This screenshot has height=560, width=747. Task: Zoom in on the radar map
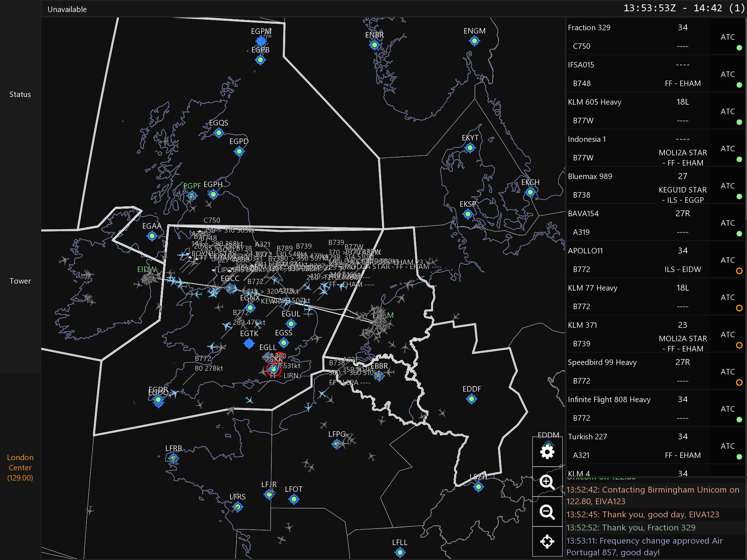click(x=547, y=482)
